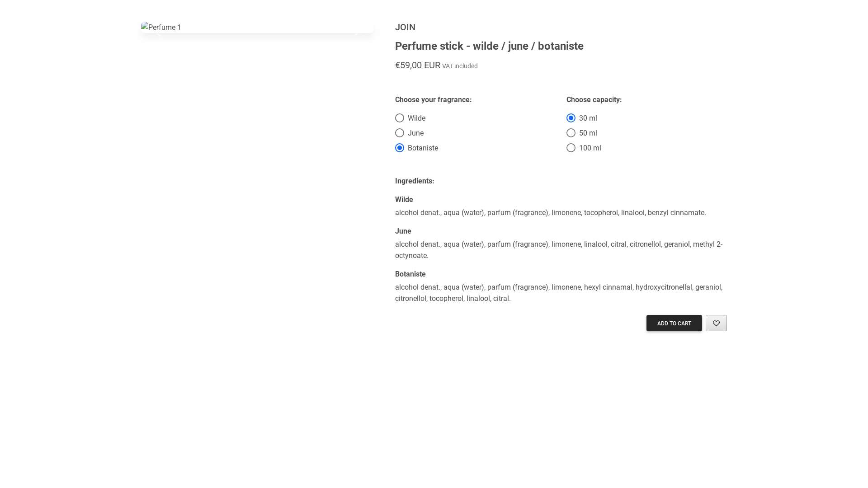
Task: Choose the 50 ml capacity
Action: (571, 133)
